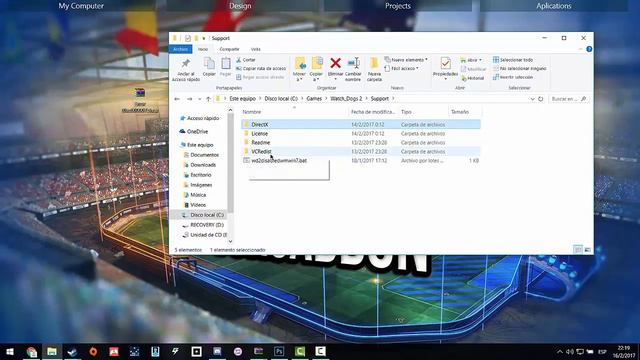Open the 'Abrir' dropdown in ribbon
Image resolution: width=640 pixels, height=360 pixels.
471,60
